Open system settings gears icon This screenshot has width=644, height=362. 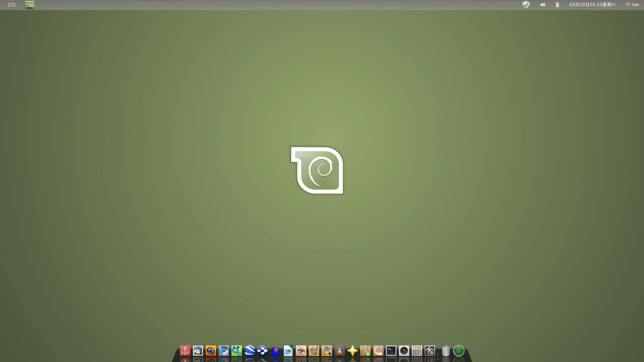(430, 351)
